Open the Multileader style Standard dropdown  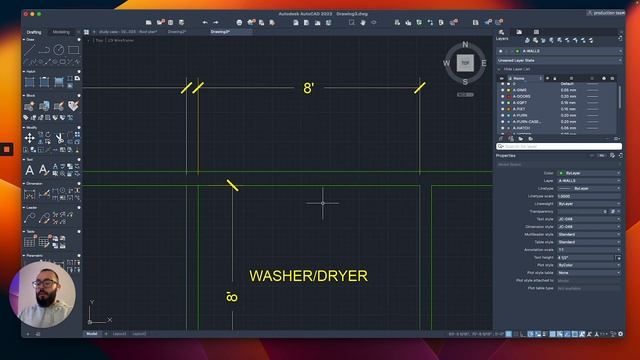pyautogui.click(x=589, y=234)
